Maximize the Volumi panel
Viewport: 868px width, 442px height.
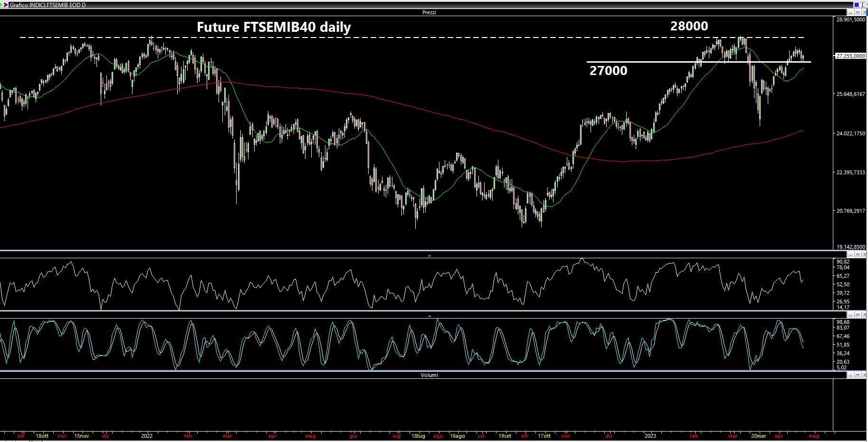(857, 375)
